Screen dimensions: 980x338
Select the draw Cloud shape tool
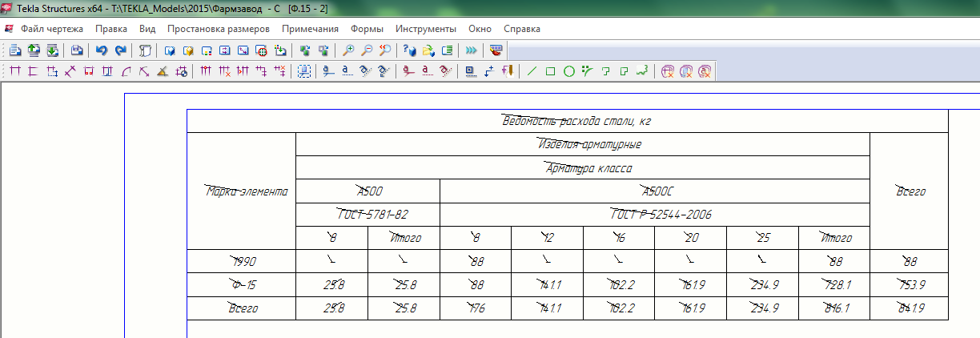641,71
